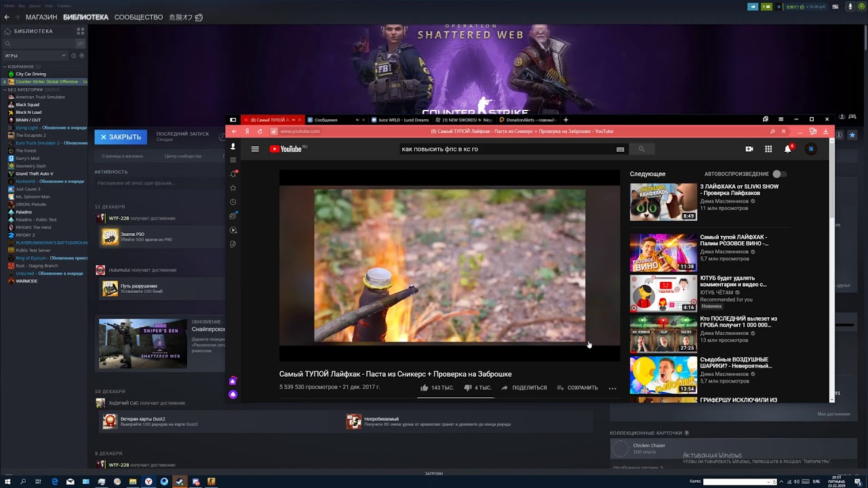The image size is (868, 488).
Task: Dislike the video with thumbs down
Action: click(467, 388)
